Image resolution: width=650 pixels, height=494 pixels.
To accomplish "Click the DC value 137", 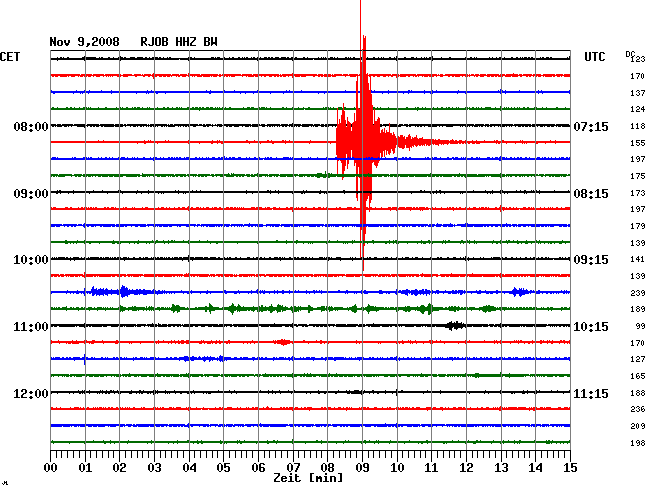I will click(x=638, y=93).
